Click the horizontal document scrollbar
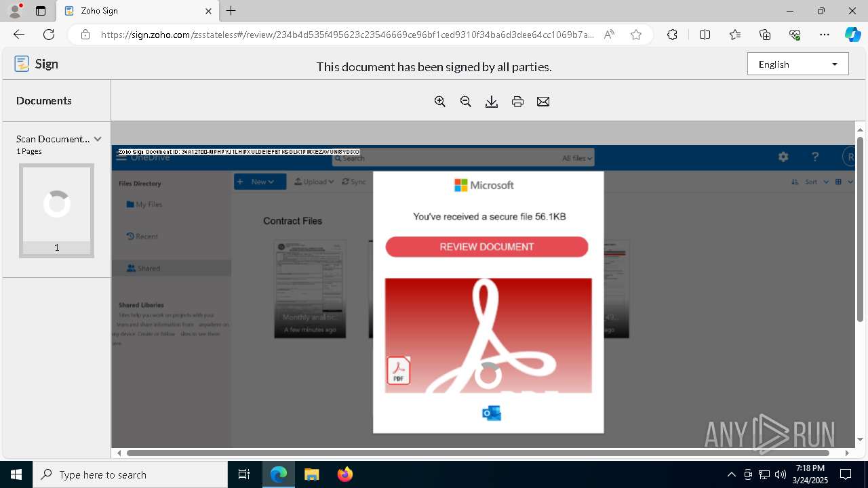Viewport: 868px width, 488px height. [x=478, y=453]
